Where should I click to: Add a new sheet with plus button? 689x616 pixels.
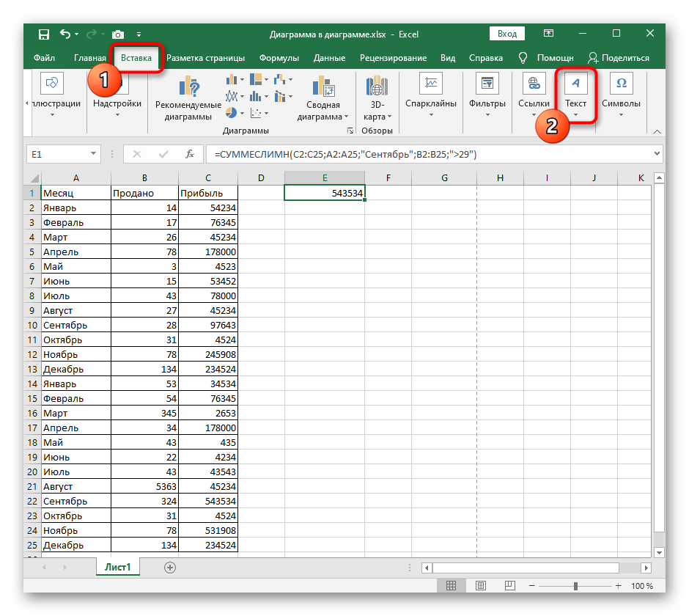click(170, 567)
